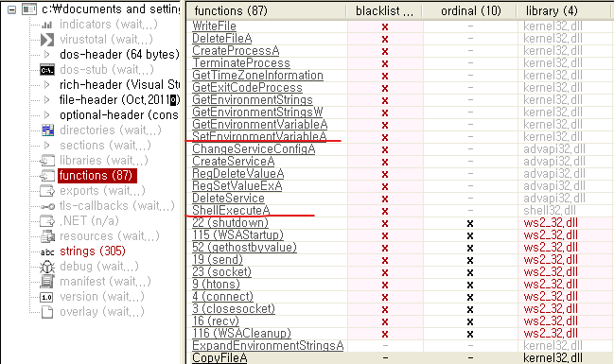Click the virustotal icon
The height and width of the screenshot is (364, 614).
[47, 40]
